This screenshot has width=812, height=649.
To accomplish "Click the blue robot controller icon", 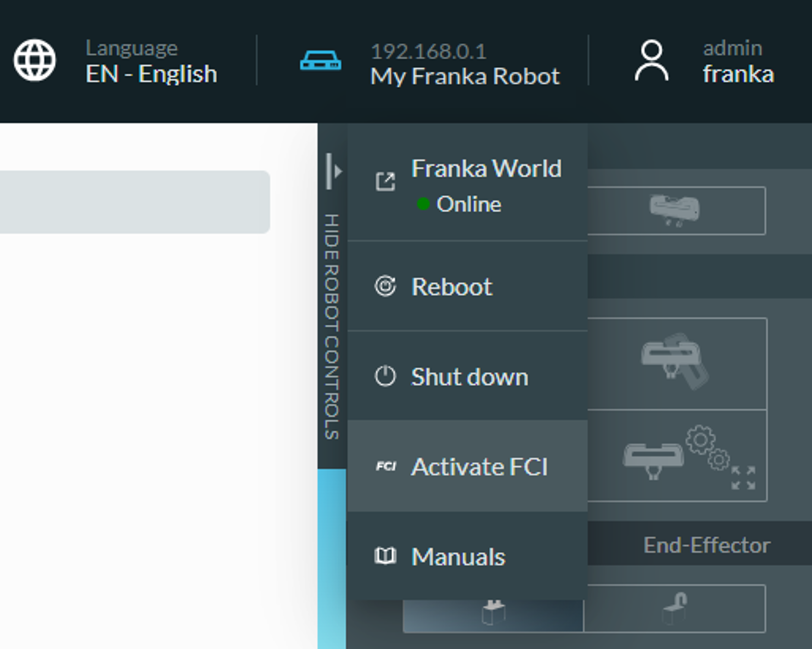I will 320,61.
